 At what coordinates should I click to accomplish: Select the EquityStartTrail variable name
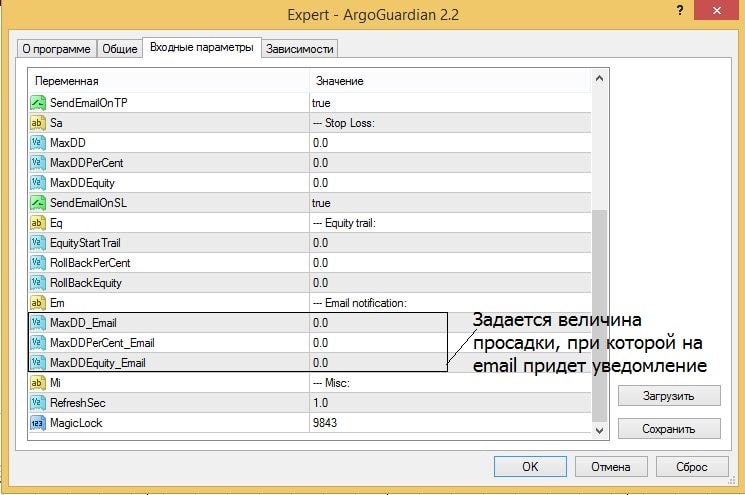[85, 243]
